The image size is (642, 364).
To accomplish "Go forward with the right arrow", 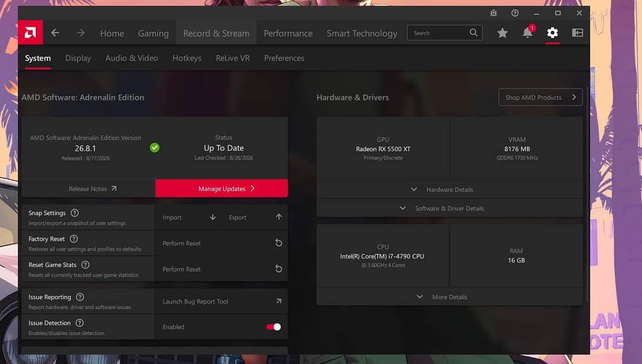I will coord(81,33).
